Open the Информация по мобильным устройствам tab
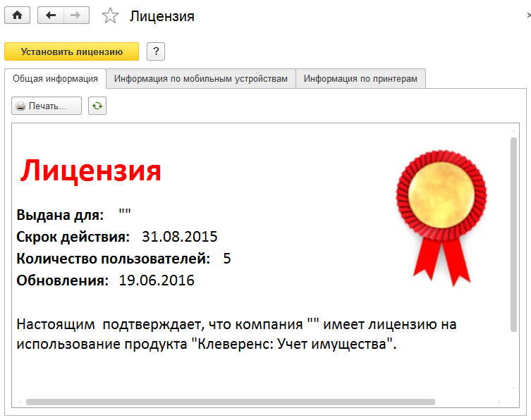The height and width of the screenshot is (420, 531). 201,78
